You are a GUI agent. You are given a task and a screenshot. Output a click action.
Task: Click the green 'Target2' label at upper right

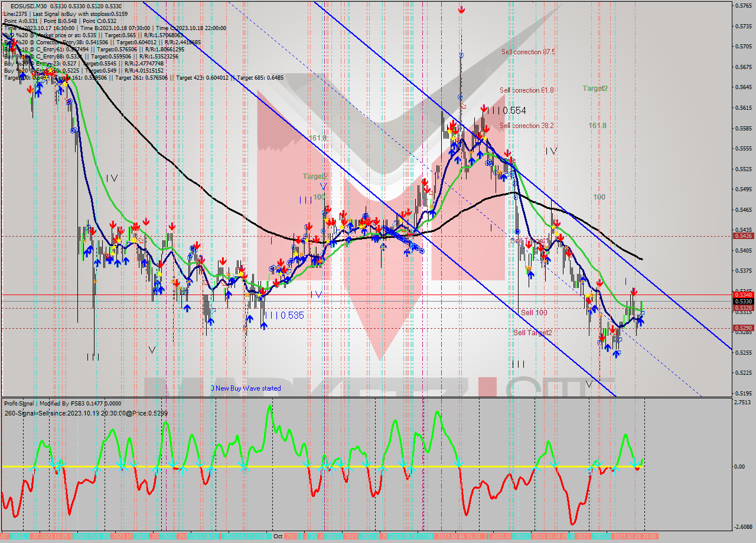coord(595,89)
